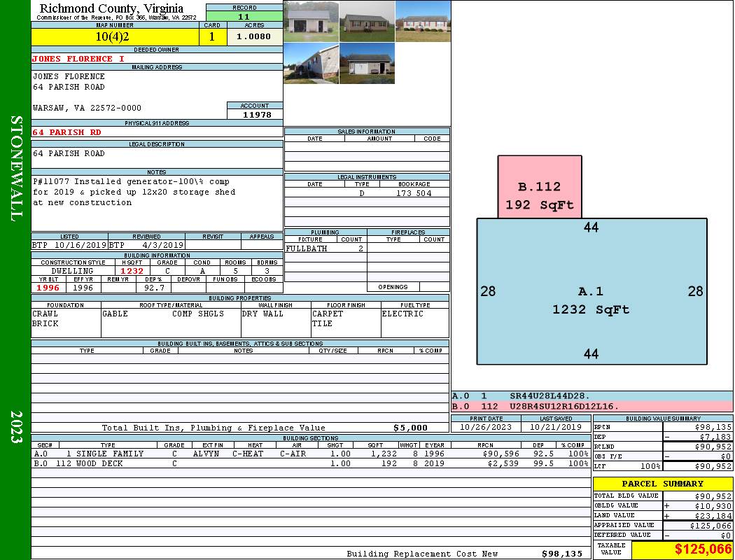Click the DEP % value 92.7
Image resolution: width=735 pixels, height=560 pixels.
154,288
